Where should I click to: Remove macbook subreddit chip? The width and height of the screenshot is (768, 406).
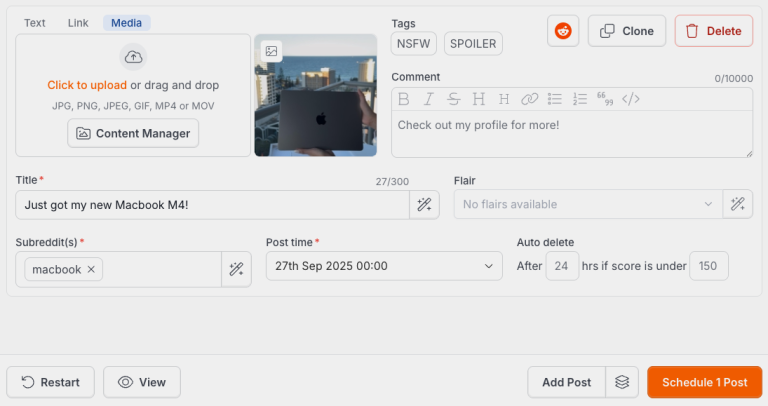pyautogui.click(x=91, y=269)
